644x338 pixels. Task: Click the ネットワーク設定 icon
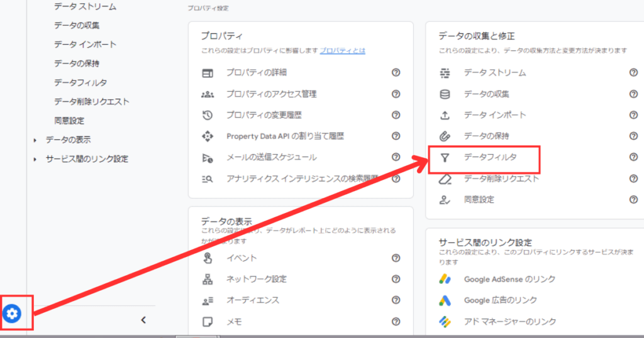[x=208, y=280]
